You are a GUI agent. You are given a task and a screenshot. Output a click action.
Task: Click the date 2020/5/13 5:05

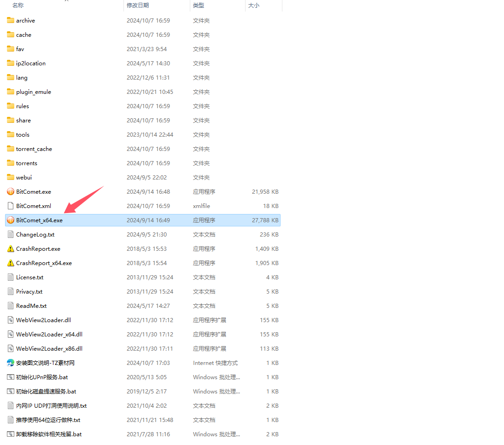coord(147,377)
